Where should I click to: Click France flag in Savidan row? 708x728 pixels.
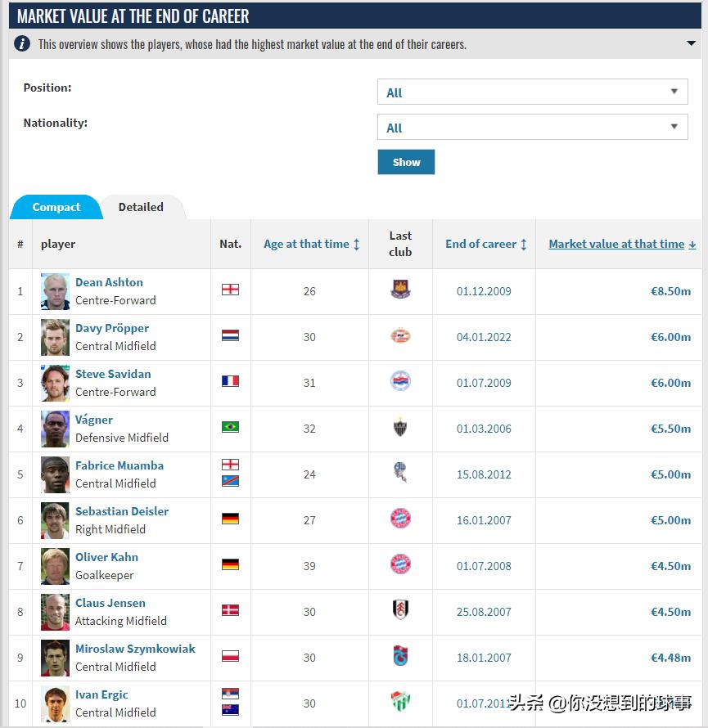tap(231, 381)
